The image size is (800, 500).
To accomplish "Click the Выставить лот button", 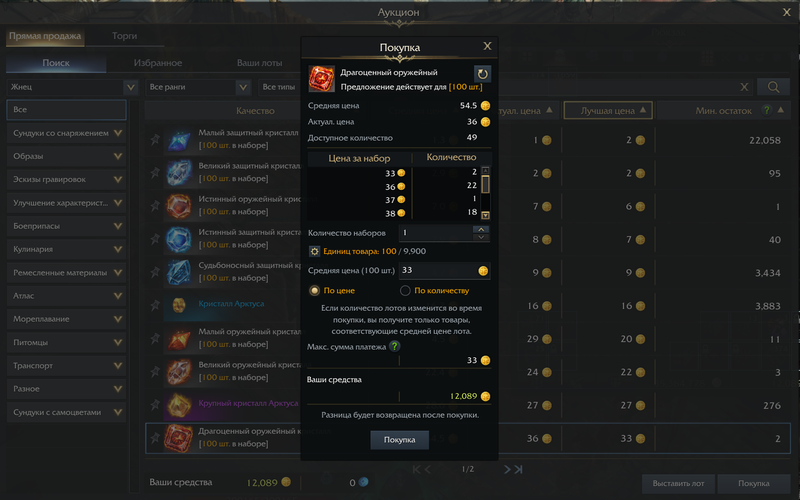I will [x=679, y=483].
